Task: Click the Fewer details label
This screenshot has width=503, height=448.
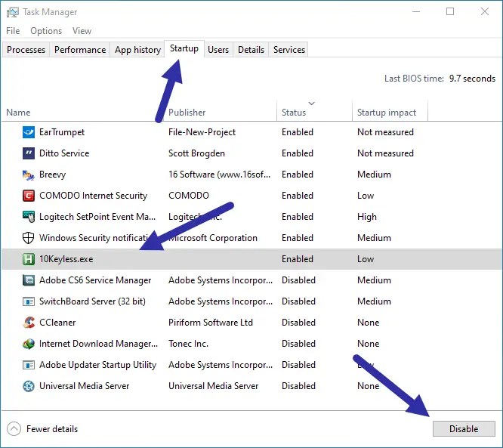Action: (52, 429)
